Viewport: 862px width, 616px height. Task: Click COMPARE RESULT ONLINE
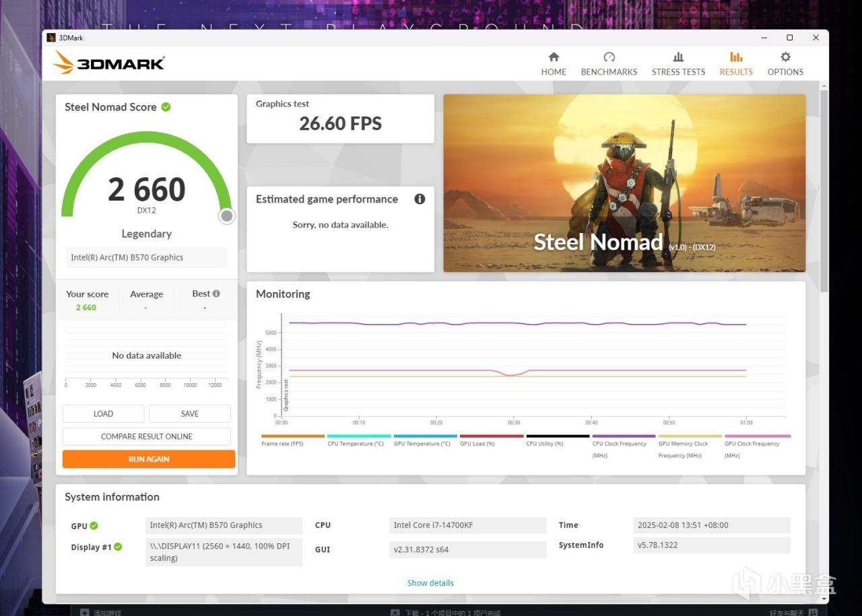click(x=147, y=436)
